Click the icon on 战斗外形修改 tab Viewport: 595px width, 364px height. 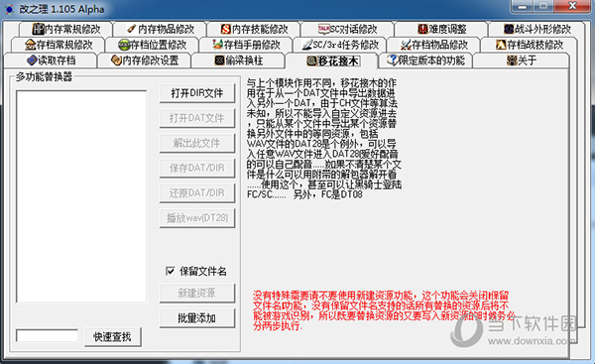pyautogui.click(x=509, y=29)
